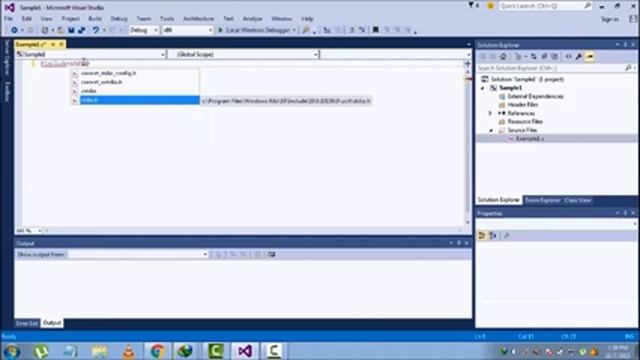Image resolution: width=640 pixels, height=360 pixels.
Task: Open the debugger target dropdown arrow
Action: click(294, 30)
